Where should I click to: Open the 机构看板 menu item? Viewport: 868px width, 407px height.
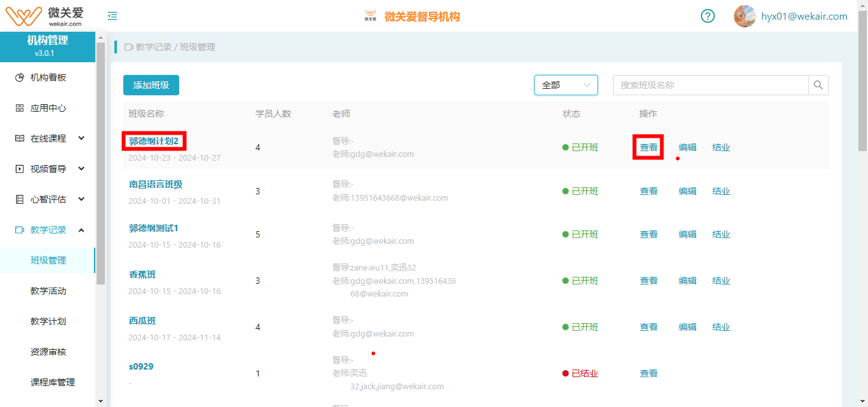pyautogui.click(x=48, y=77)
